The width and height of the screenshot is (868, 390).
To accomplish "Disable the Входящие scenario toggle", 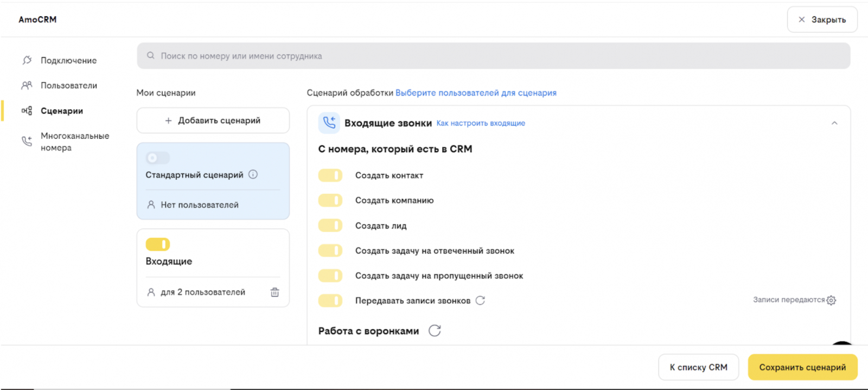I will 158,245.
